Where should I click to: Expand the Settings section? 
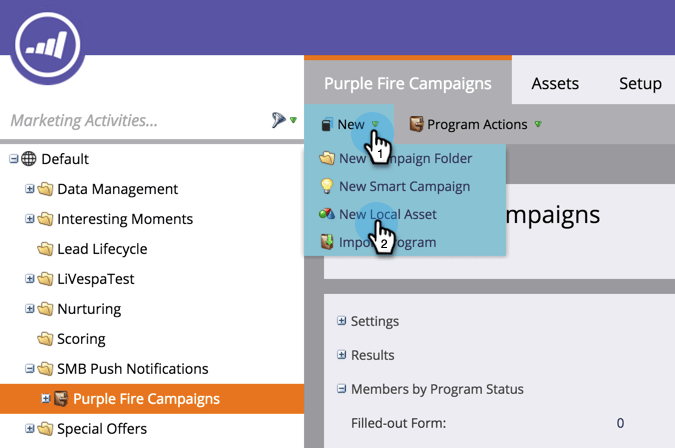[341, 321]
